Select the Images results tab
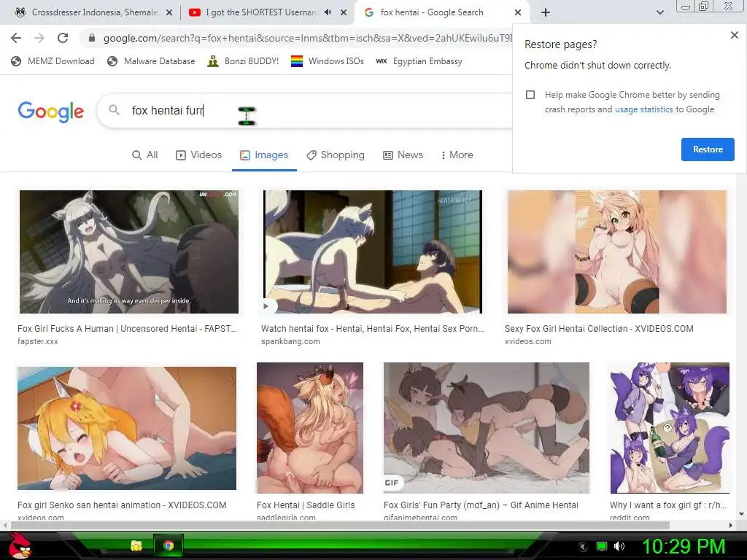Viewport: 747px width, 560px height. click(264, 155)
